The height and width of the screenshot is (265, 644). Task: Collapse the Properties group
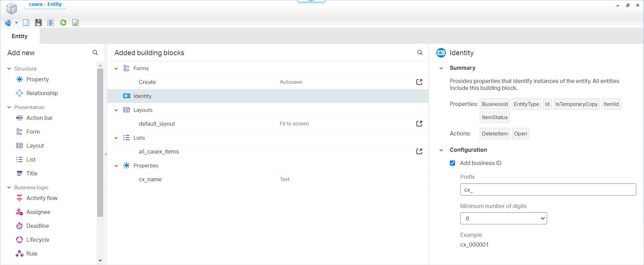click(x=116, y=166)
